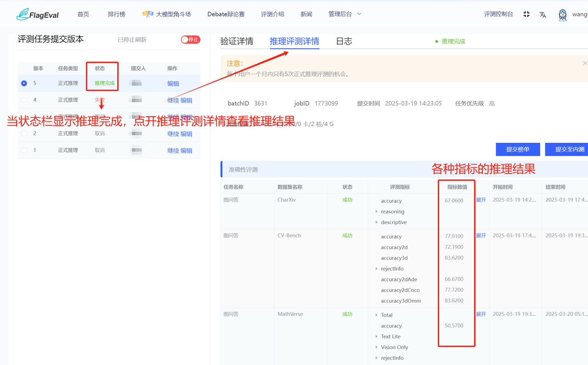Click the fullscreen collapse icon

(526, 14)
